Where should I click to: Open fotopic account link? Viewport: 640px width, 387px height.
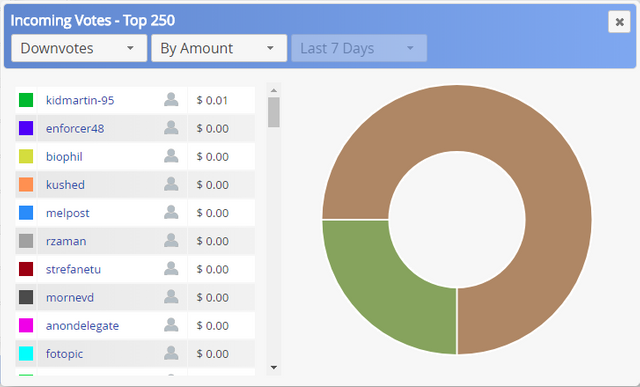coord(64,354)
